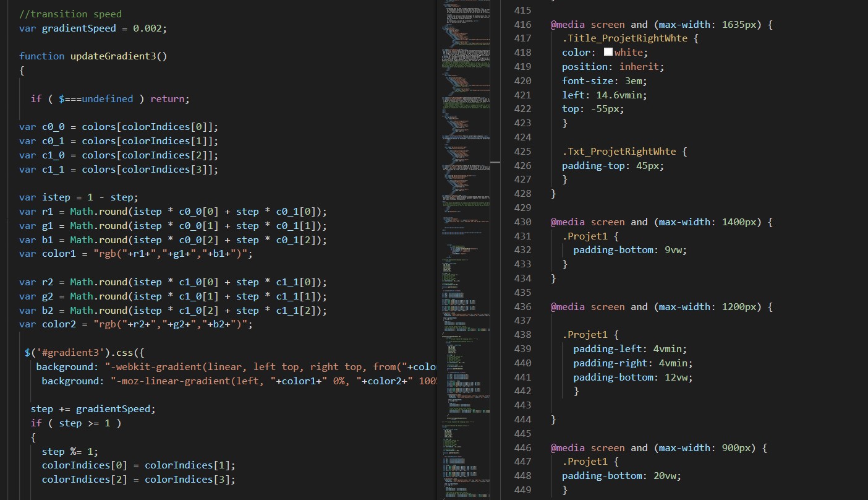Click the var istep declaration

tap(79, 198)
